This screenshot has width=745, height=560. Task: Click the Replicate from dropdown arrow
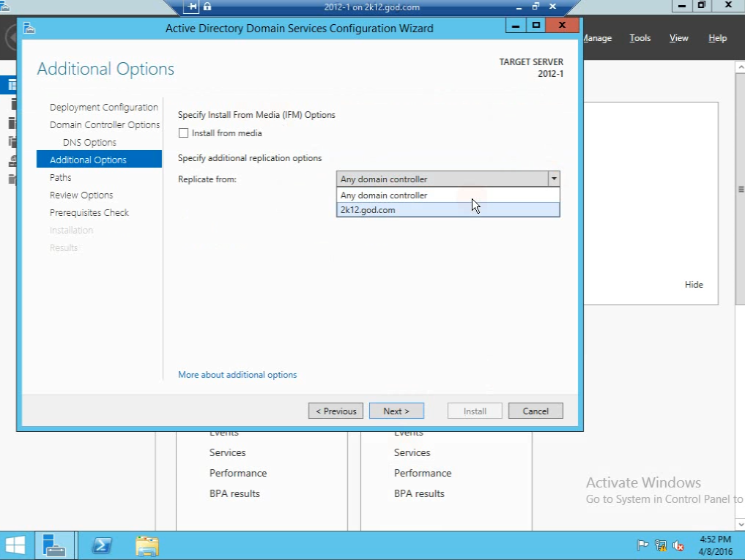554,179
